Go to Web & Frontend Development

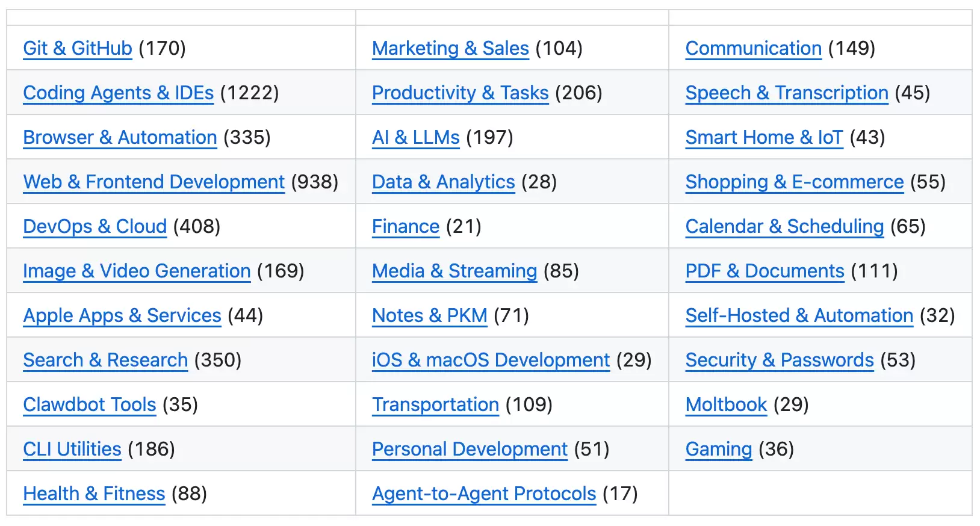point(154,182)
